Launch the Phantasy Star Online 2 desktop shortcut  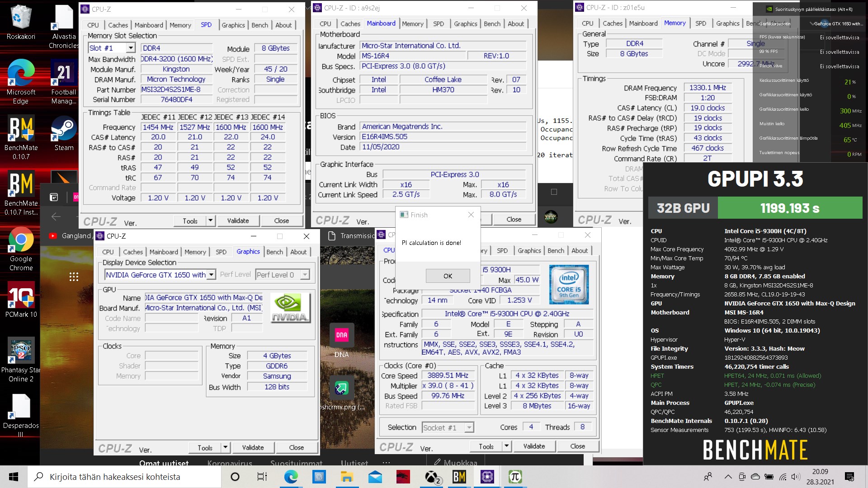(21, 360)
